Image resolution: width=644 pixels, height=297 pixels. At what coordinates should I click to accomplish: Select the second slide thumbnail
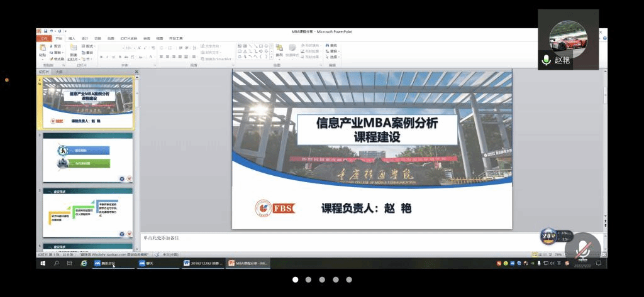(x=87, y=157)
